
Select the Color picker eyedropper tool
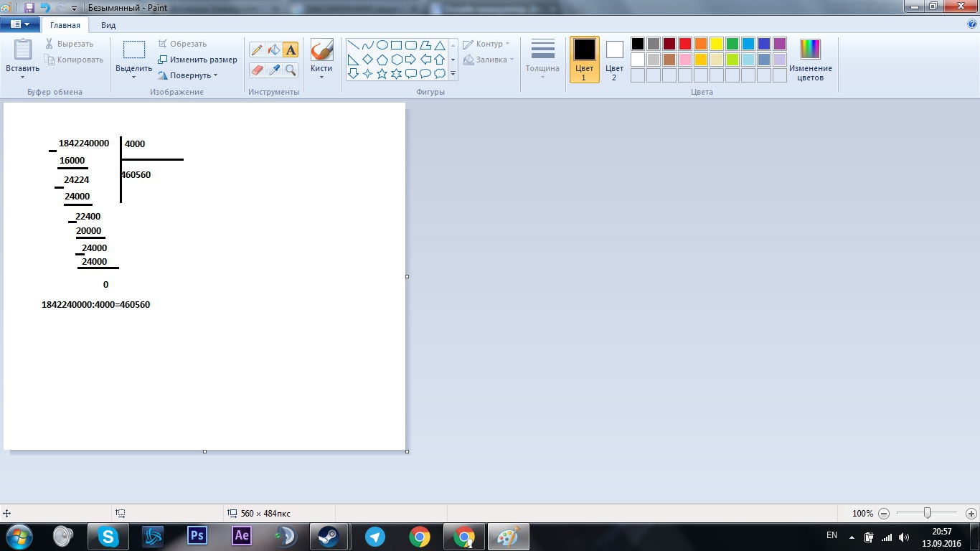273,70
